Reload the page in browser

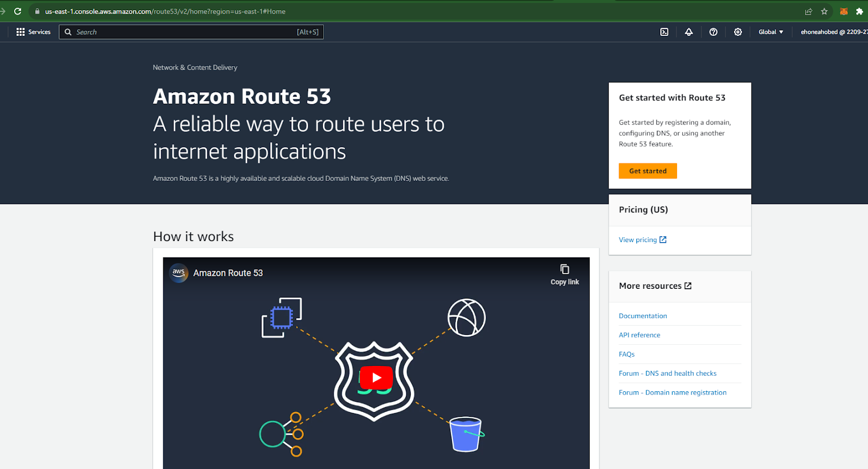click(x=17, y=11)
